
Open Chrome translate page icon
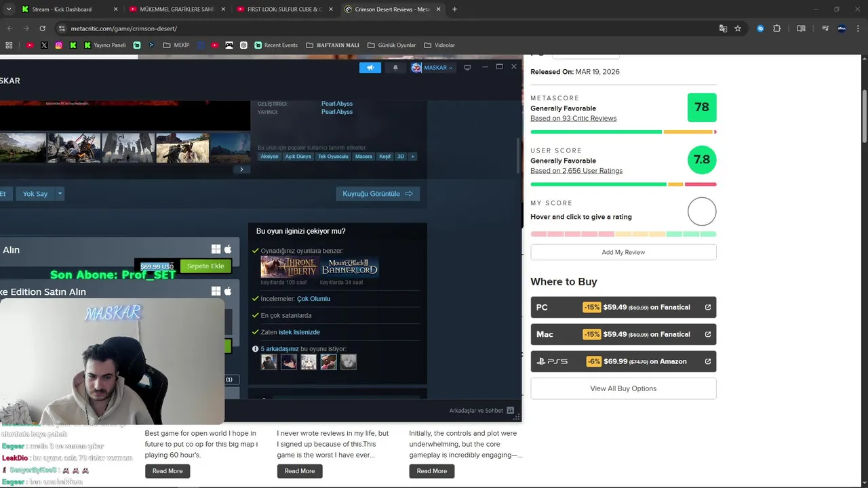pos(723,28)
